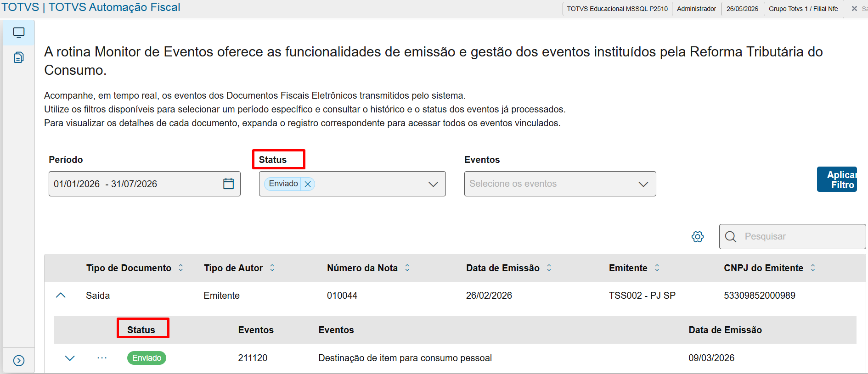The width and height of the screenshot is (868, 374).
Task: Click the inner Status column header
Action: point(141,330)
